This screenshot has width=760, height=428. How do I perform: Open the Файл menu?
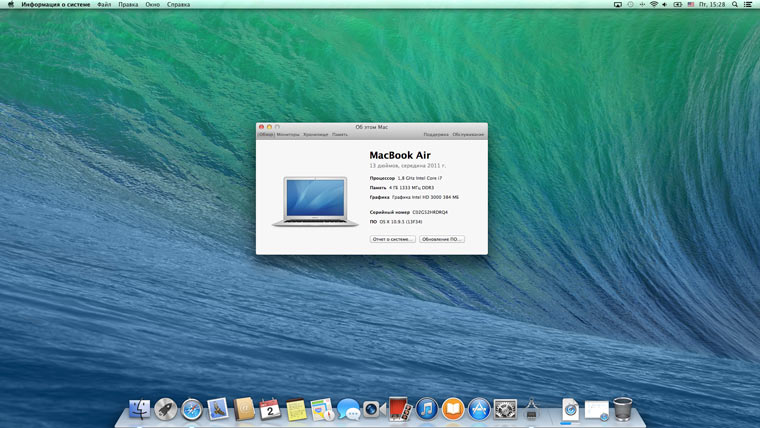[x=104, y=4]
